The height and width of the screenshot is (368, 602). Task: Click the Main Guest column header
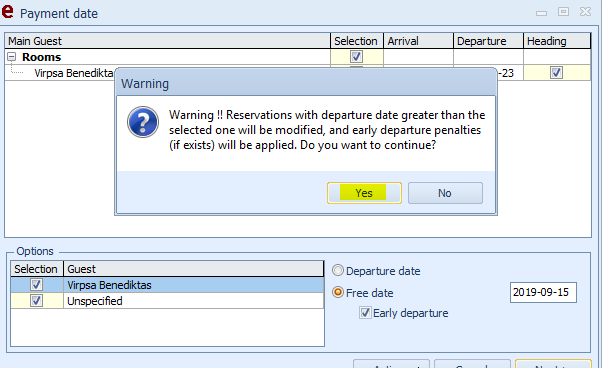[x=167, y=41]
